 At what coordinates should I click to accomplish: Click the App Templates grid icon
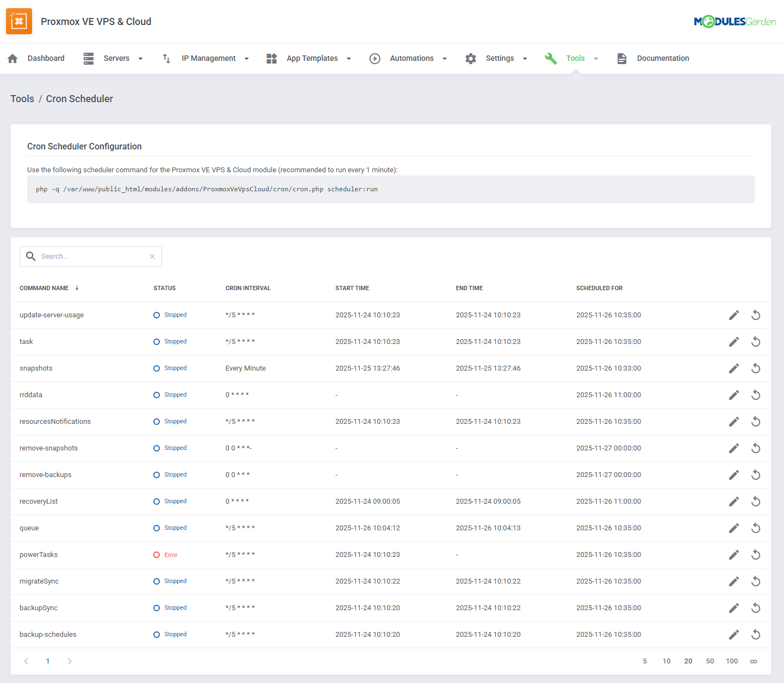[272, 58]
